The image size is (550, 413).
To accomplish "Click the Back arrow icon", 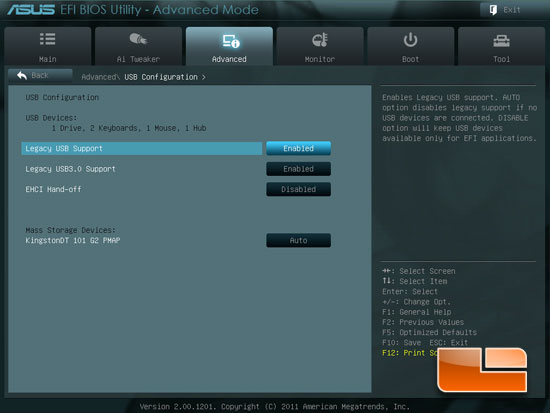I will coord(22,75).
